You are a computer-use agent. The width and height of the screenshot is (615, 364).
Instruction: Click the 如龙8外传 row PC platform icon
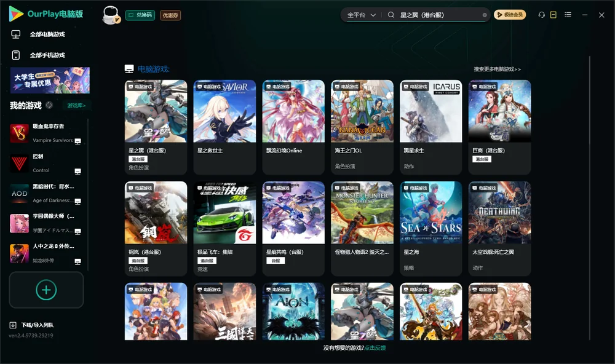[x=77, y=261]
